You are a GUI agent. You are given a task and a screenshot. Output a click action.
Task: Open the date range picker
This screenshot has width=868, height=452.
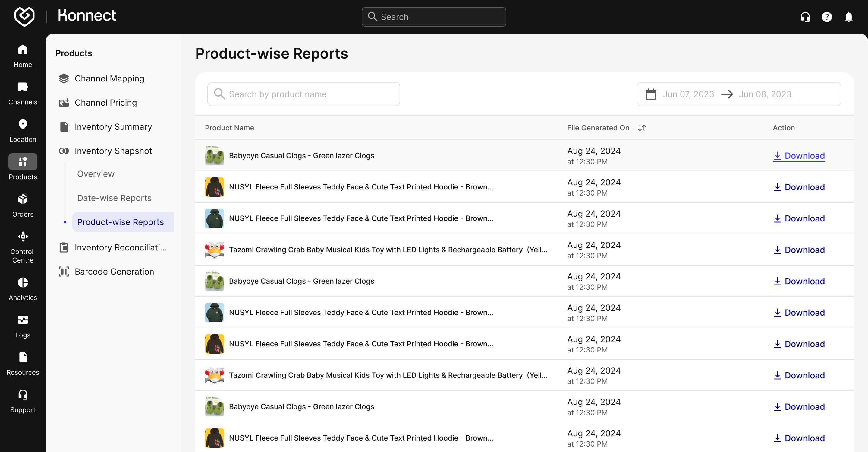point(739,94)
